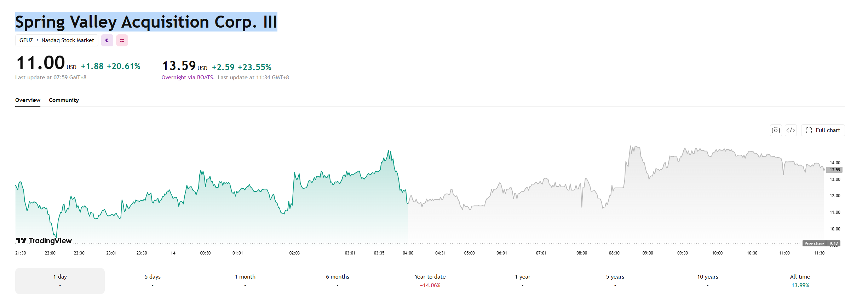Choose the 1 month range
Viewport: 868px width, 303px height.
(x=245, y=281)
